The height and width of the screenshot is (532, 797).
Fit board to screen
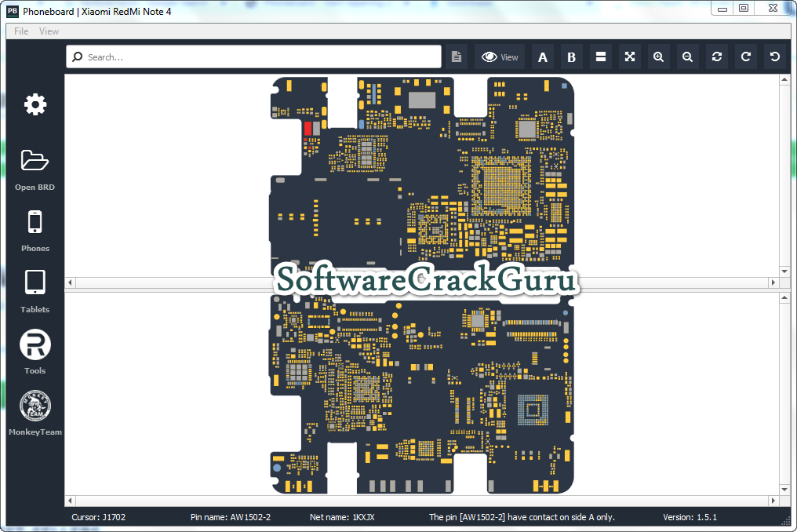(x=630, y=56)
